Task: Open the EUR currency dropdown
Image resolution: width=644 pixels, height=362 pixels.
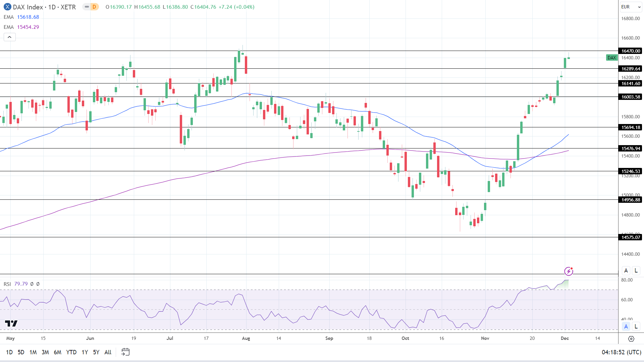Action: coord(631,7)
